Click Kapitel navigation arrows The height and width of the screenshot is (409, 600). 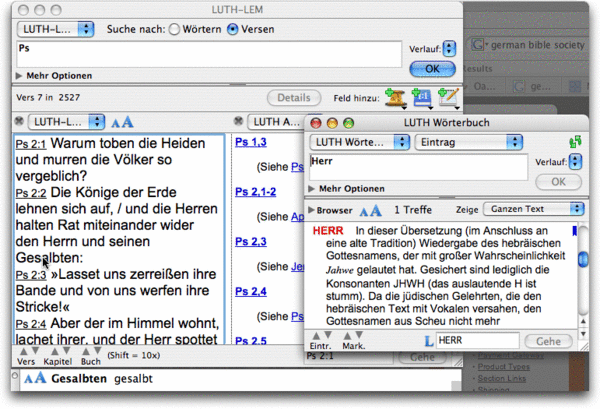pyautogui.click(x=57, y=350)
